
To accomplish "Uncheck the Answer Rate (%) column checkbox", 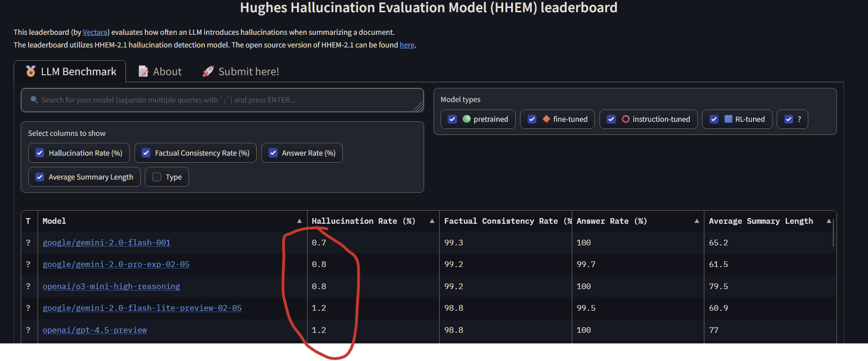I will [x=273, y=153].
